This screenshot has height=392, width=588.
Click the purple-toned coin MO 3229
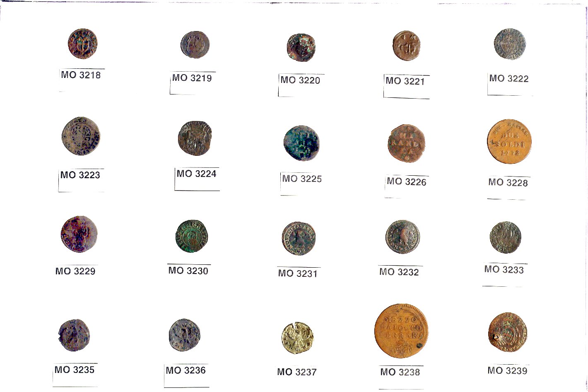tap(79, 234)
